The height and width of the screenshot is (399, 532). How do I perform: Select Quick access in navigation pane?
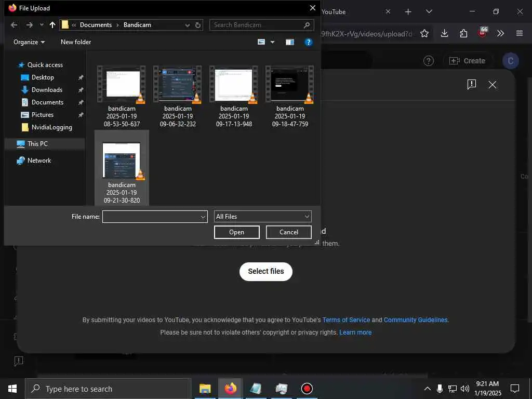pyautogui.click(x=45, y=65)
